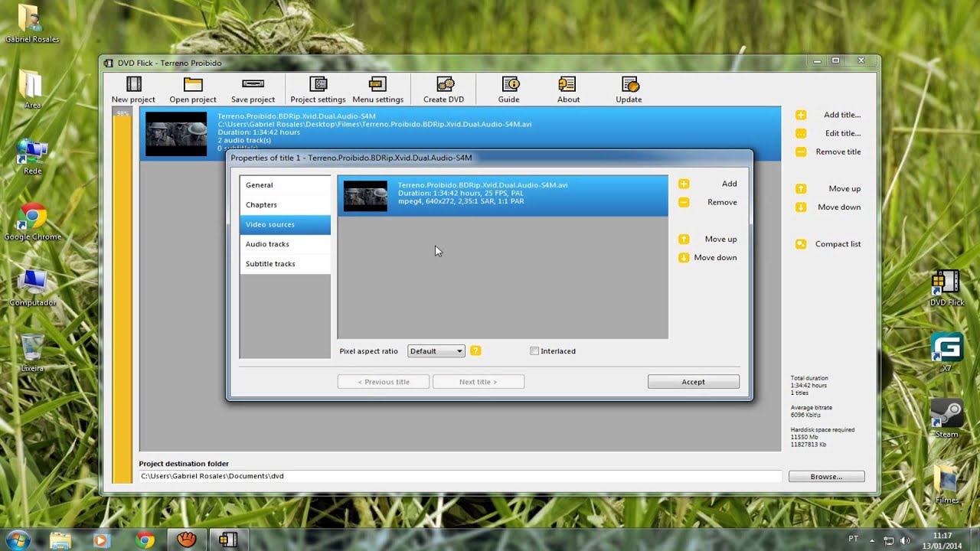Viewport: 980px width, 551px height.
Task: Add a video source in properties dialog
Action: [708, 184]
